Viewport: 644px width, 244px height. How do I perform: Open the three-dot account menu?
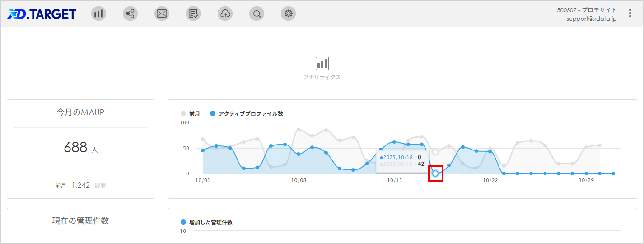[x=630, y=14]
